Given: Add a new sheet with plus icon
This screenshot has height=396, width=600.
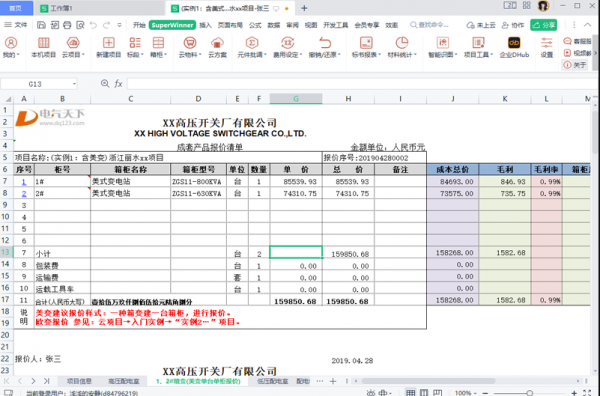Looking at the screenshot, I should pos(333,381).
